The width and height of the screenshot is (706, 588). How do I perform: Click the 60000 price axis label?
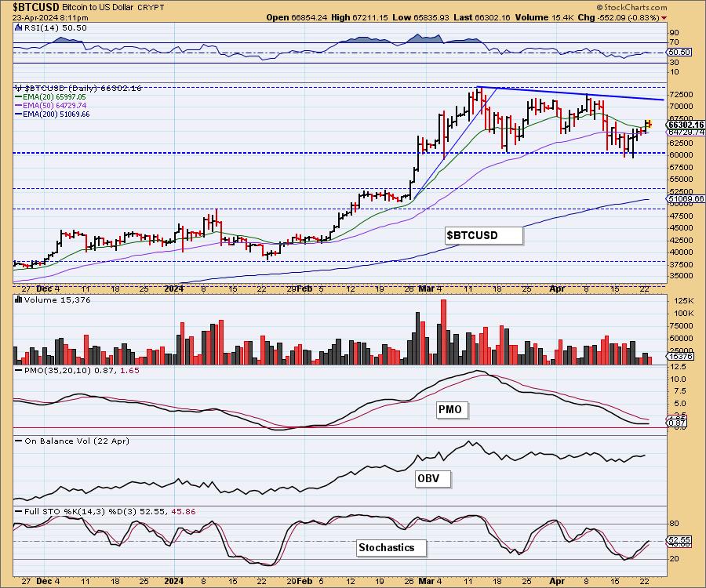click(x=681, y=155)
